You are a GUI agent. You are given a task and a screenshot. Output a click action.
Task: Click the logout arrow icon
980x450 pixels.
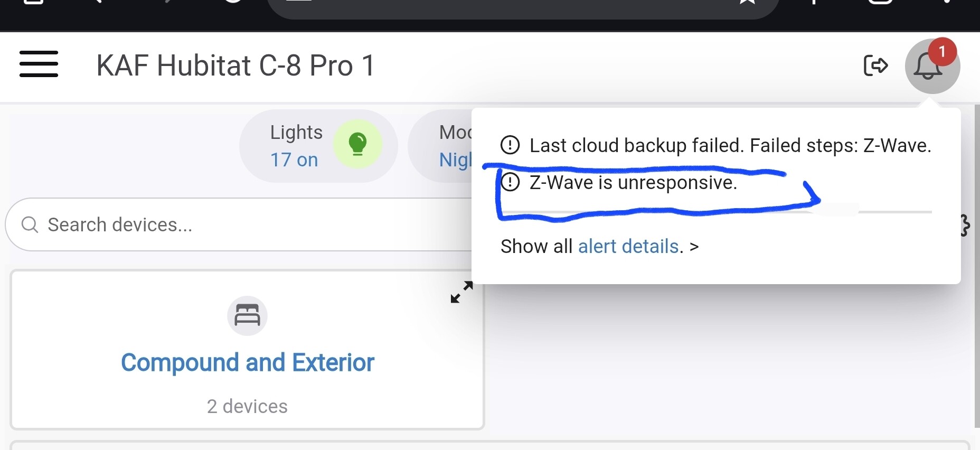coord(875,65)
